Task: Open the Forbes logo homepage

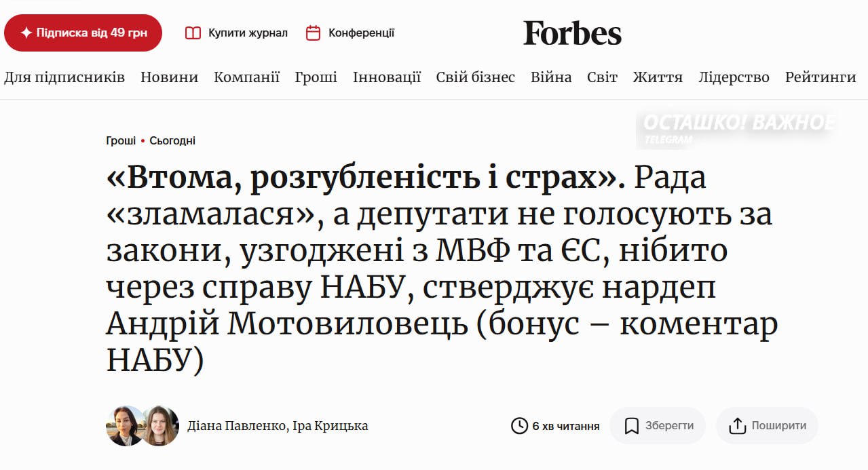Action: [x=572, y=33]
